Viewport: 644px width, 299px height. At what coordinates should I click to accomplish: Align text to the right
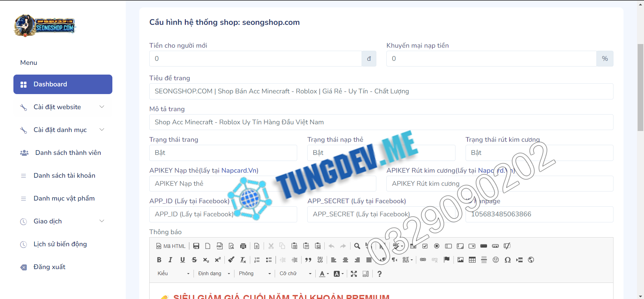point(357,260)
